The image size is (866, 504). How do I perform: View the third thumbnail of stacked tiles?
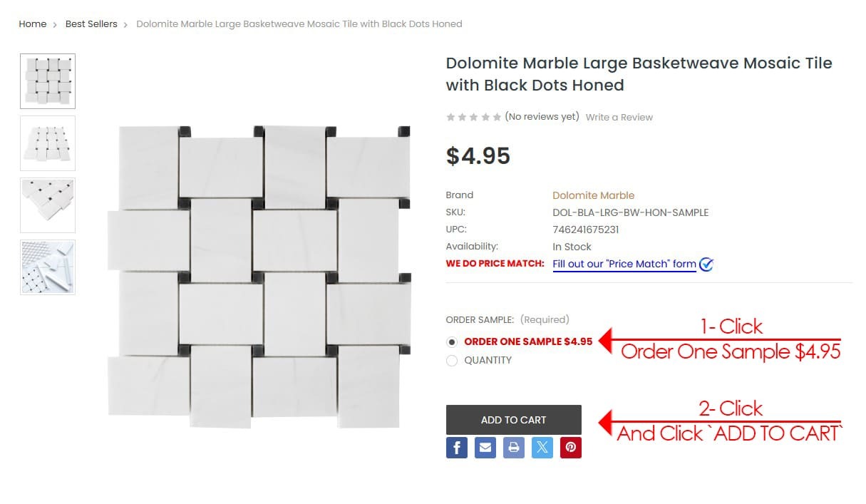(x=47, y=205)
